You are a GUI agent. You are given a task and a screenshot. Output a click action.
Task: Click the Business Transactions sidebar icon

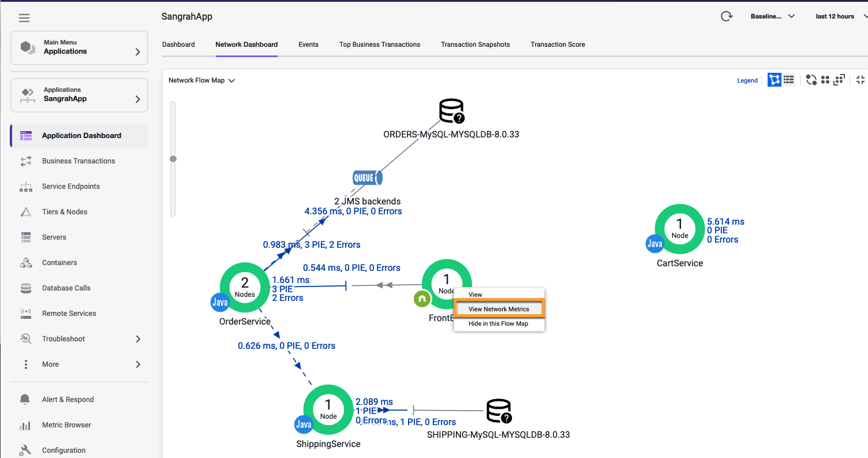[26, 161]
